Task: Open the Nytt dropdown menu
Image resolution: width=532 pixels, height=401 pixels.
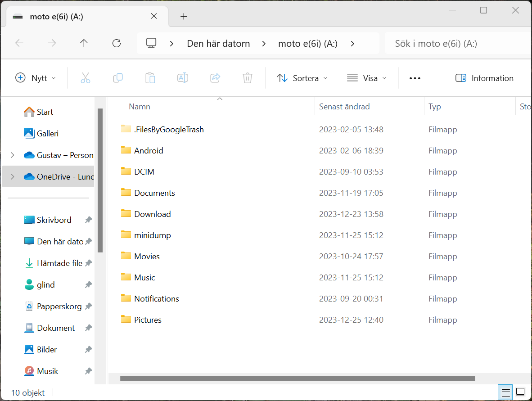Action: pos(36,78)
